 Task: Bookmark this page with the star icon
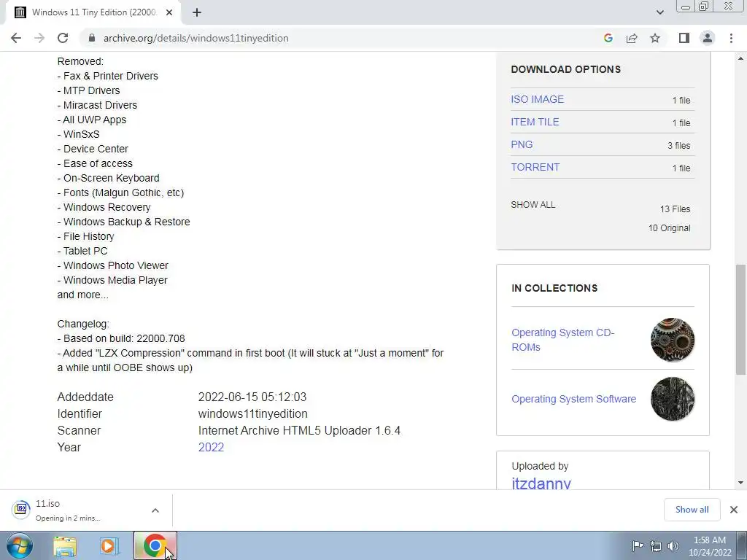[655, 38]
